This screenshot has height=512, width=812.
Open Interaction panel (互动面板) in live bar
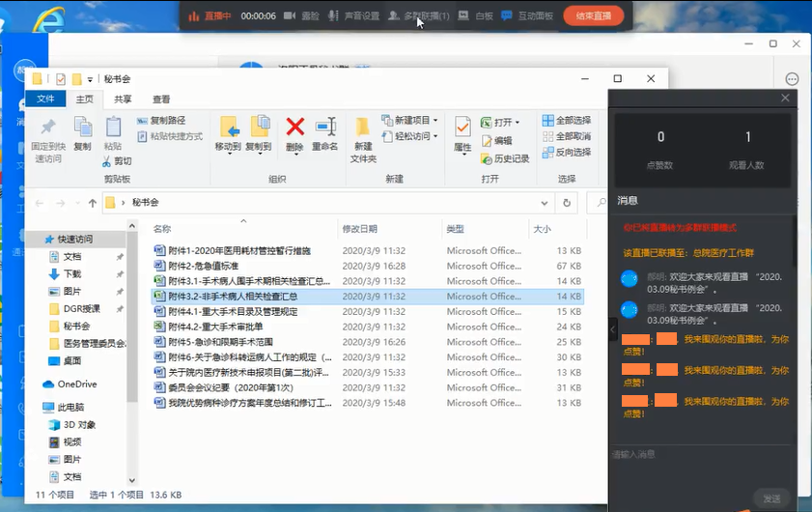click(x=527, y=16)
